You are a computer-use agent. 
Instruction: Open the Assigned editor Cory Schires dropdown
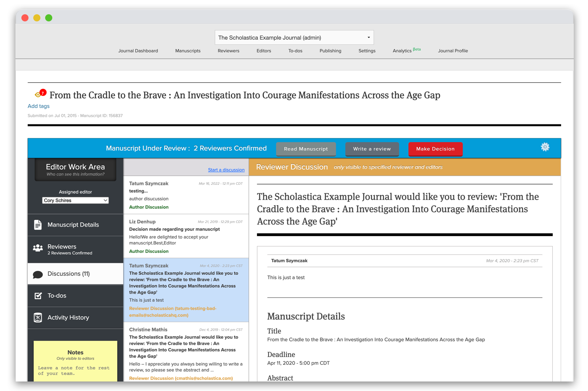tap(75, 200)
